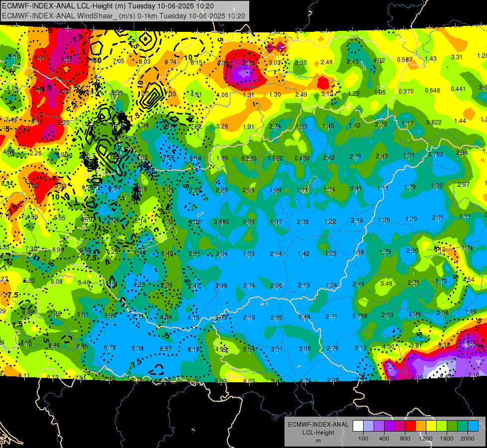
Task: Click the wind shear value 0.880
Action: coord(222,222)
